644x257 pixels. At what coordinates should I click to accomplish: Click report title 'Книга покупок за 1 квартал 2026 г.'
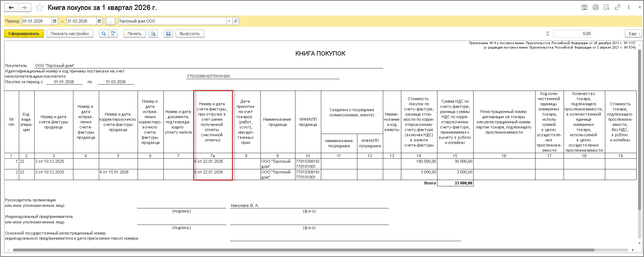[102, 7]
